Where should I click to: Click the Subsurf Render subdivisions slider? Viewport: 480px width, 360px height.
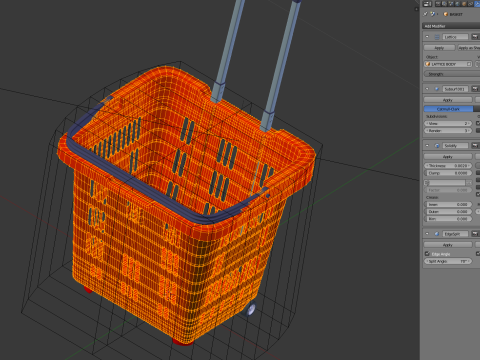click(448, 131)
